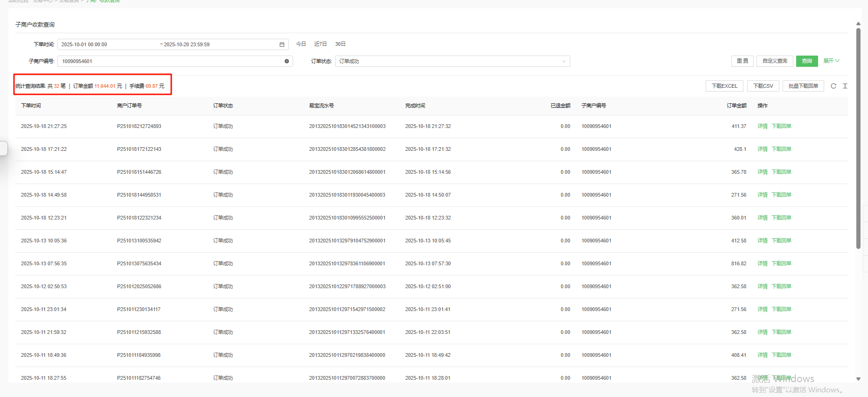The height and width of the screenshot is (397, 868).
Task: Select serial number 2013202510183014521343100003
Action: (x=347, y=126)
